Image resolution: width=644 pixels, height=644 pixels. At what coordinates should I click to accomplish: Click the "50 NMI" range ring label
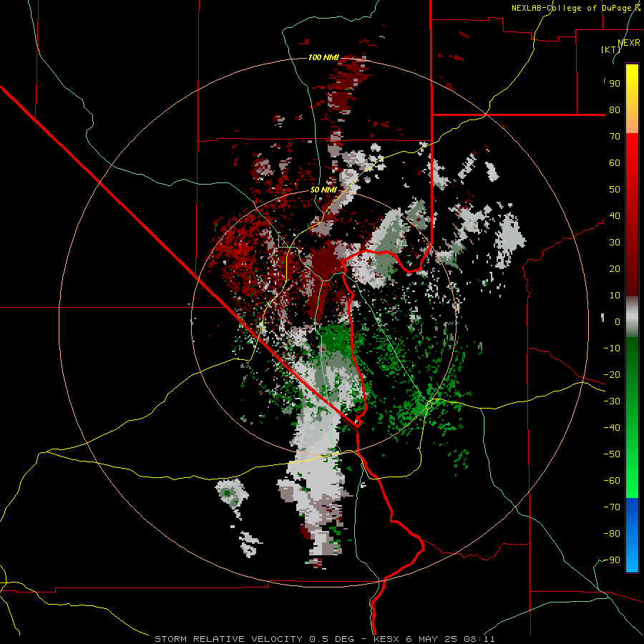point(323,190)
